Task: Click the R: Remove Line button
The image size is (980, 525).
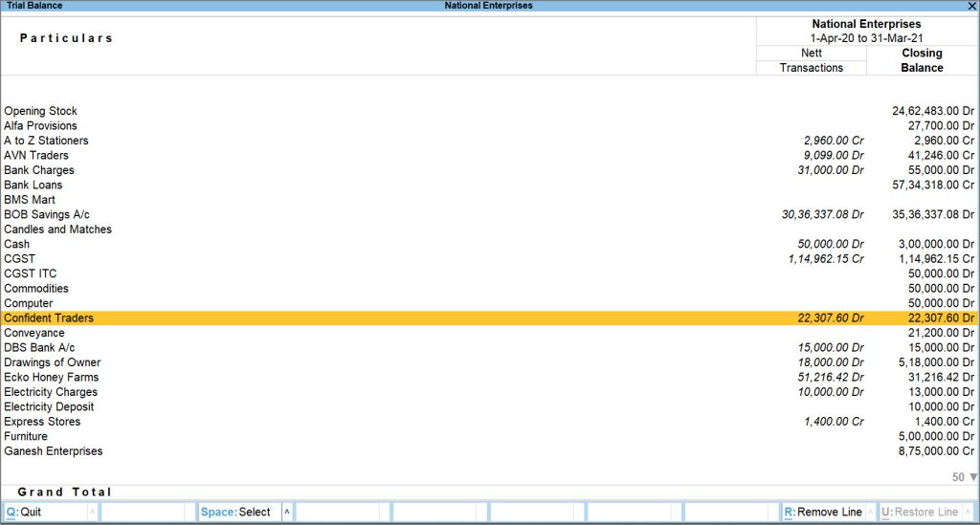Action: coord(821,513)
